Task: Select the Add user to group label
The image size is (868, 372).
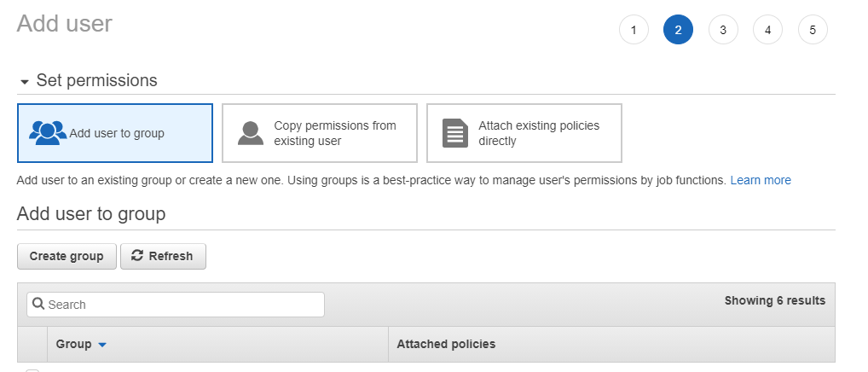Action: [117, 133]
